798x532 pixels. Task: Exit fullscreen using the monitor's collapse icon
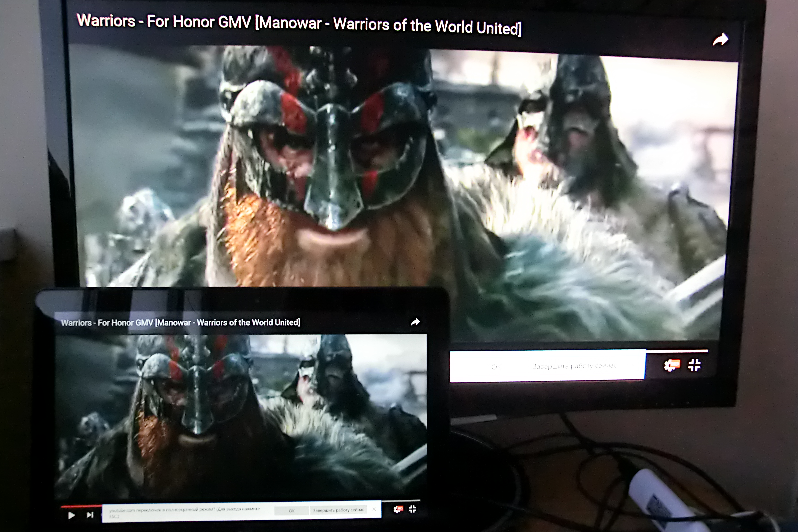click(x=694, y=365)
